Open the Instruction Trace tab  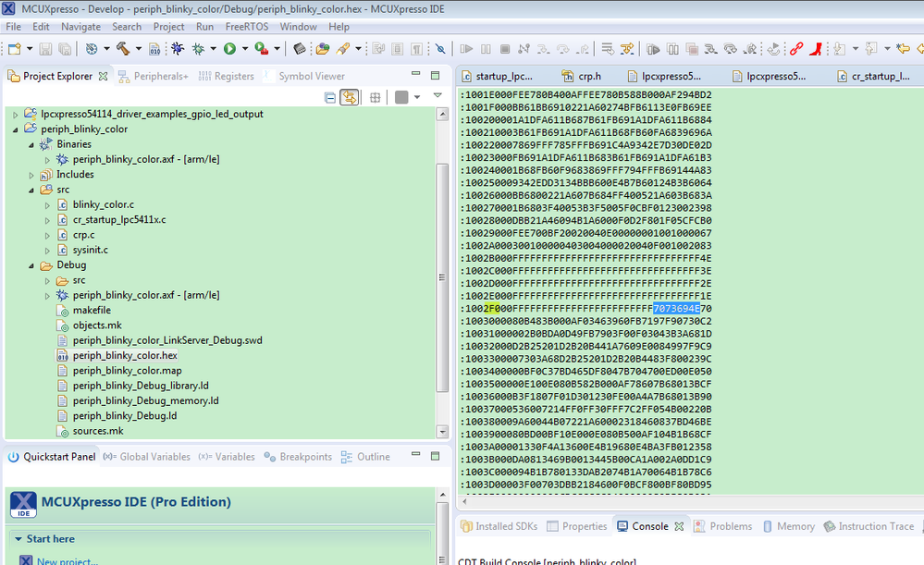coord(869,526)
